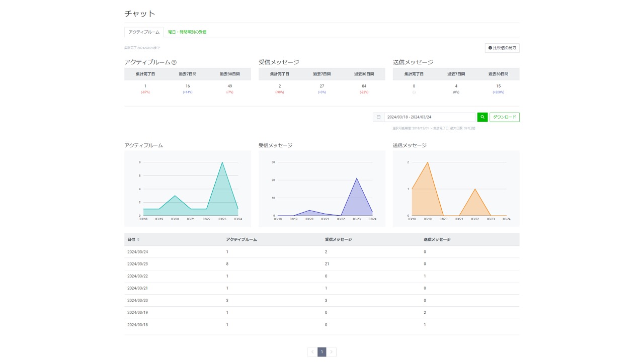Go to the next page arrow
644x362 pixels.
331,352
